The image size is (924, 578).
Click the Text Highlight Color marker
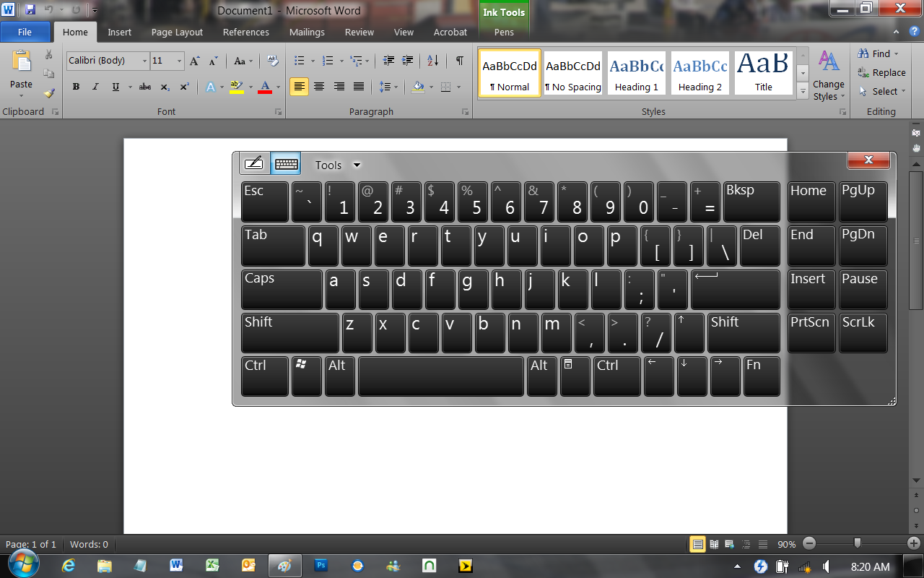236,87
